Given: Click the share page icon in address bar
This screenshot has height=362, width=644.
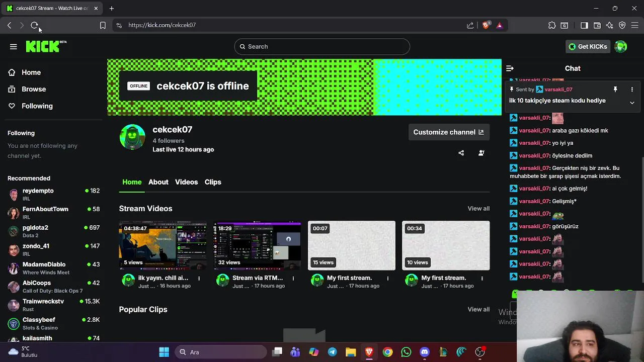Looking at the screenshot, I should click(x=470, y=25).
